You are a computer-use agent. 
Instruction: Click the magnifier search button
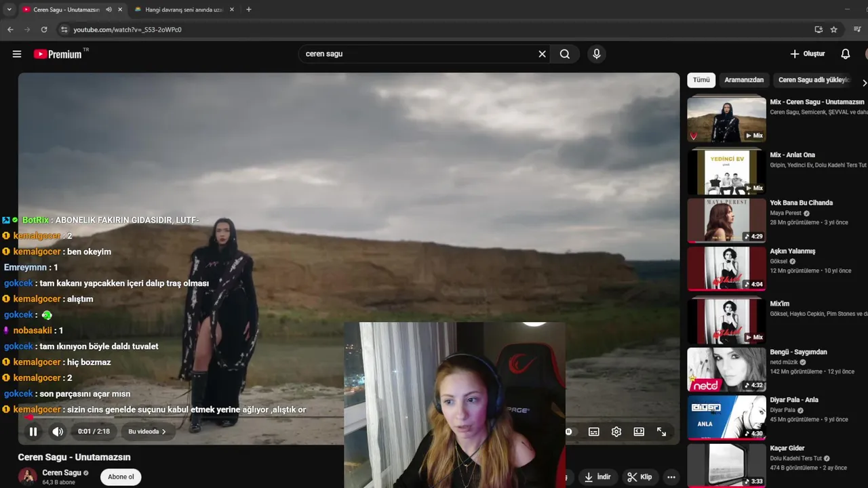pyautogui.click(x=565, y=54)
